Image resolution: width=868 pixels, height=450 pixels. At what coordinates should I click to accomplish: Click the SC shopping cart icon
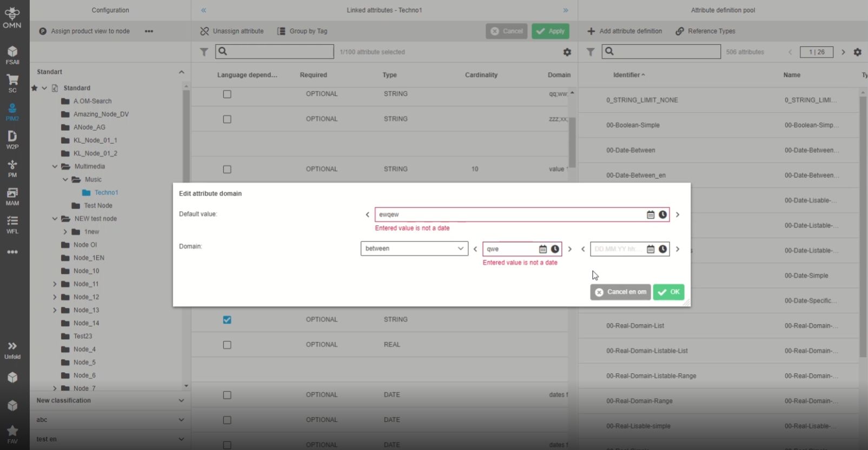[x=12, y=83]
